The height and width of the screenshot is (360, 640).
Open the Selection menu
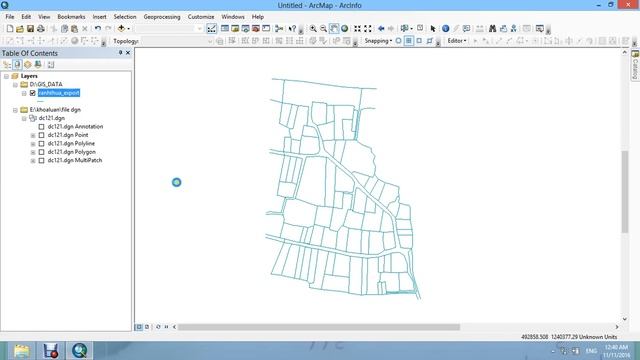[125, 17]
